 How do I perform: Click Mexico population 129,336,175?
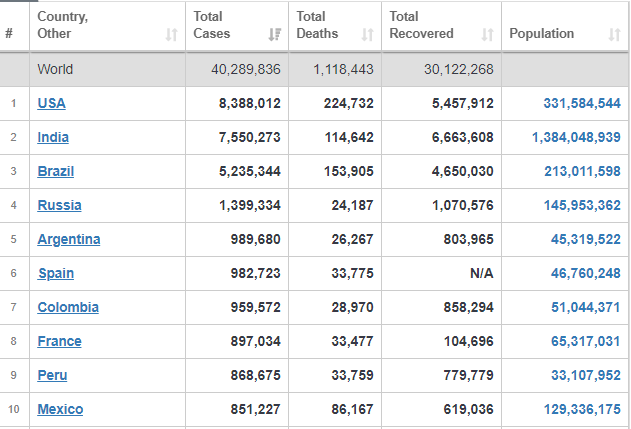point(582,409)
